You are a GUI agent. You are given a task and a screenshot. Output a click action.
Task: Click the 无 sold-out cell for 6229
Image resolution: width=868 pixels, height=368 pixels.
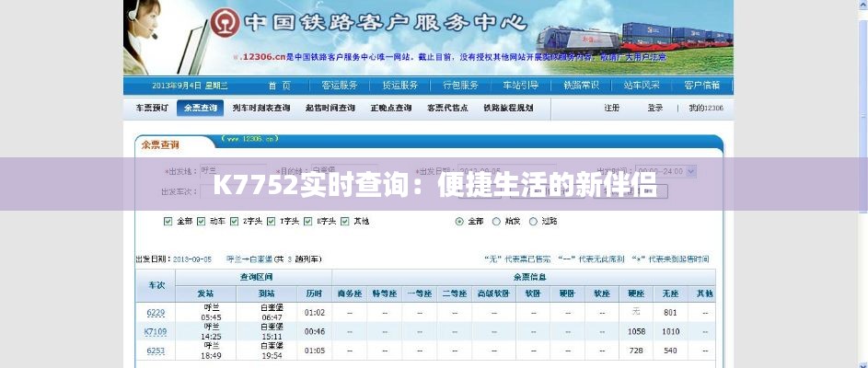636,312
